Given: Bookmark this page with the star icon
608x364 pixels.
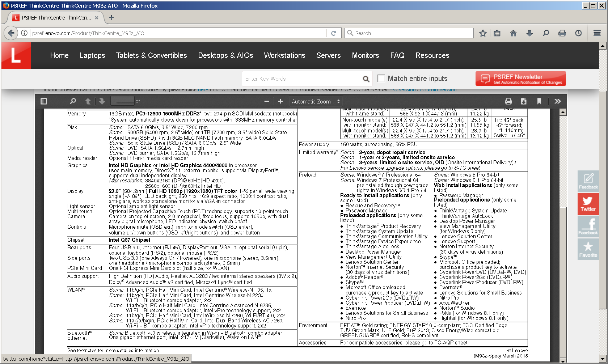Looking at the screenshot, I should (483, 33).
